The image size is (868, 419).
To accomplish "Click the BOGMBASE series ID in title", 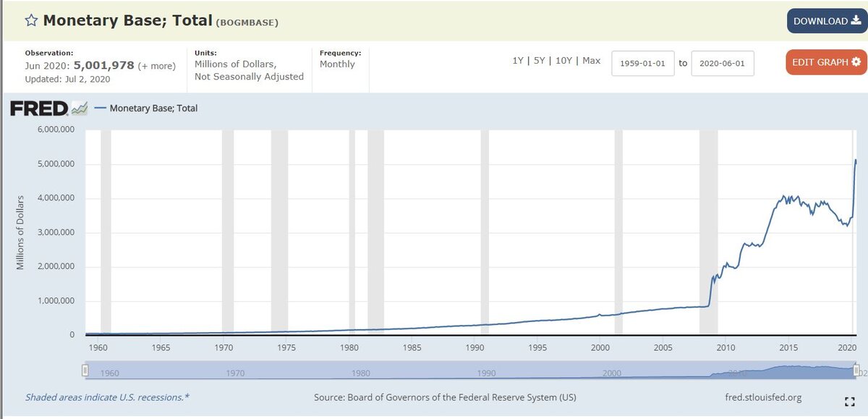I will (x=247, y=22).
